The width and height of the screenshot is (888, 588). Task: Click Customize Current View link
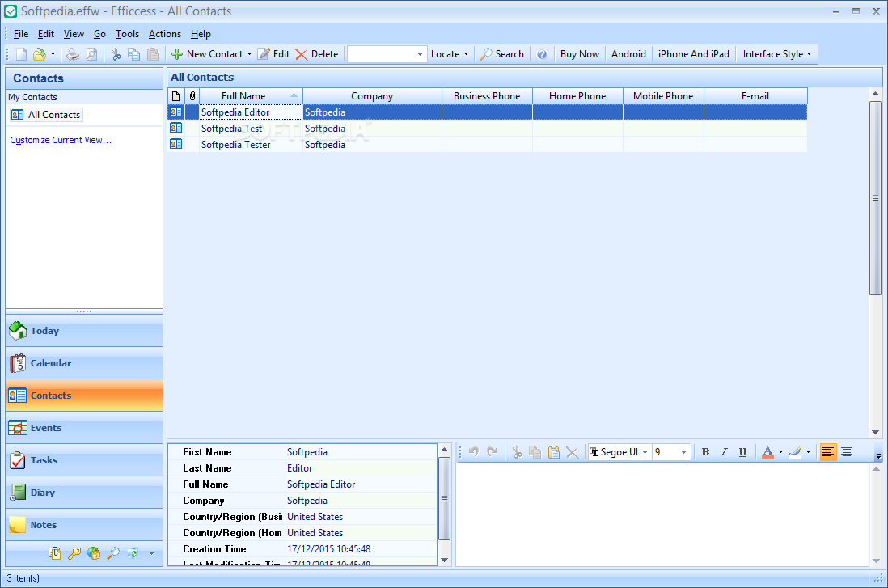(x=61, y=140)
